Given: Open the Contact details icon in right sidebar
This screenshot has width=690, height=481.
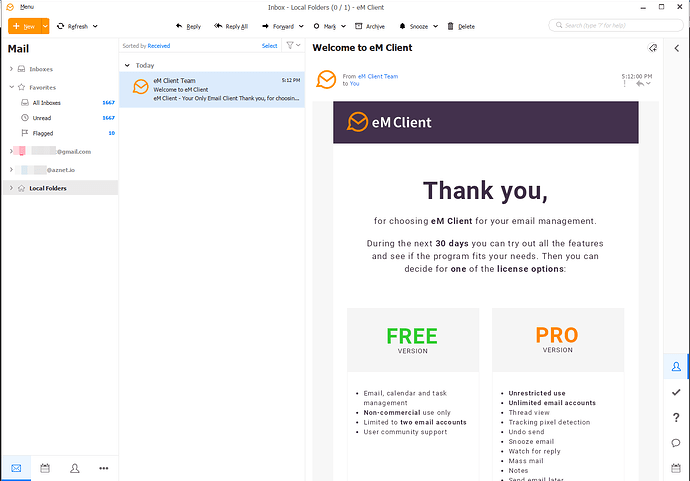Looking at the screenshot, I should [x=676, y=367].
